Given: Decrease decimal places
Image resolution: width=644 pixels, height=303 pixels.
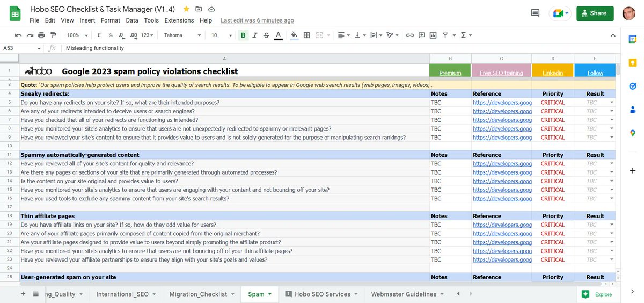Looking at the screenshot, I should [x=121, y=35].
